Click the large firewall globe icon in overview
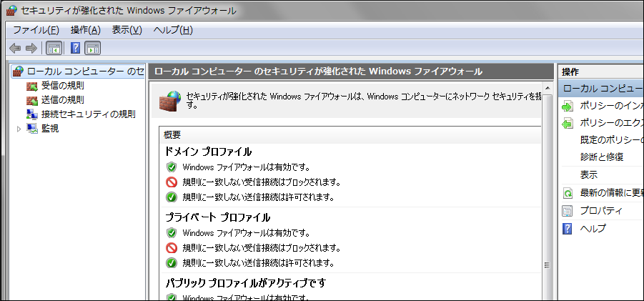This screenshot has height=301, width=644. (x=170, y=101)
